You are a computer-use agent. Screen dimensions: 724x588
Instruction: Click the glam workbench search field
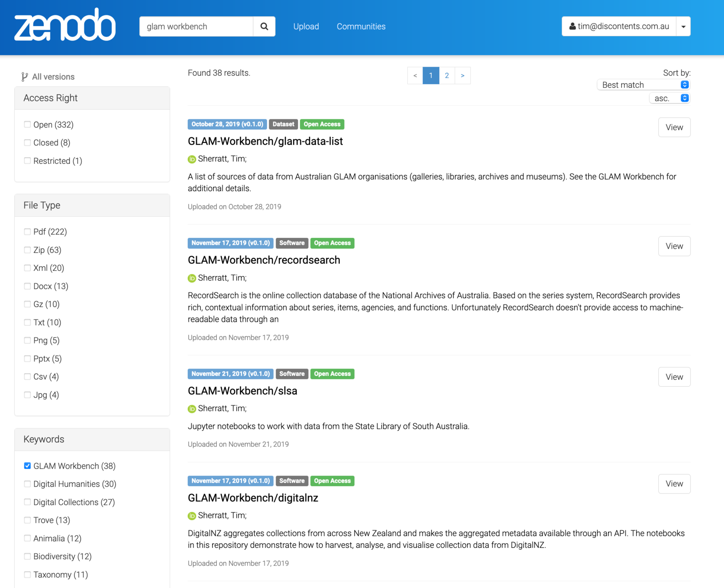point(196,27)
